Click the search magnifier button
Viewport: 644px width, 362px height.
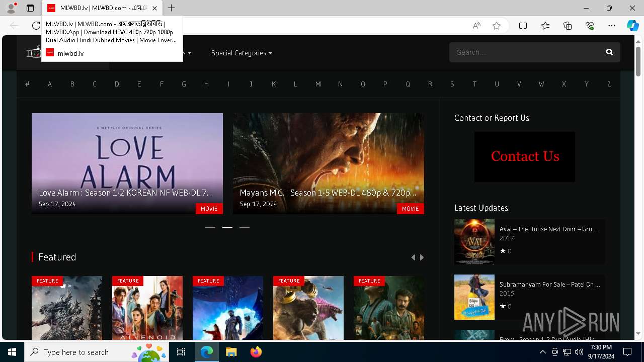tap(609, 52)
